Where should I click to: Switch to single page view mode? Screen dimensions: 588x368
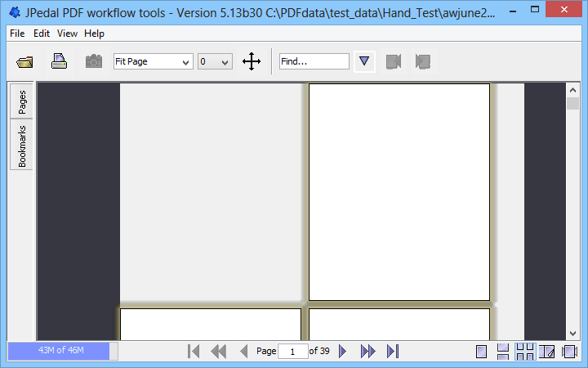coord(482,352)
